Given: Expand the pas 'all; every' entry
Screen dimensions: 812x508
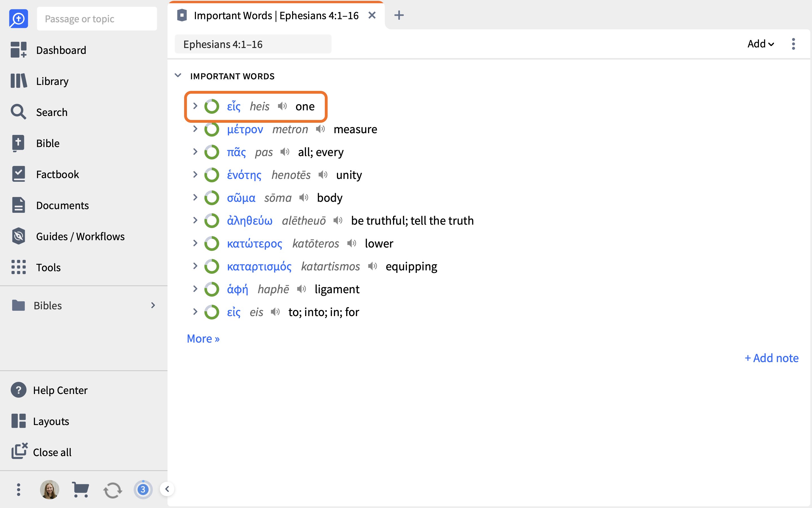Looking at the screenshot, I should point(195,152).
